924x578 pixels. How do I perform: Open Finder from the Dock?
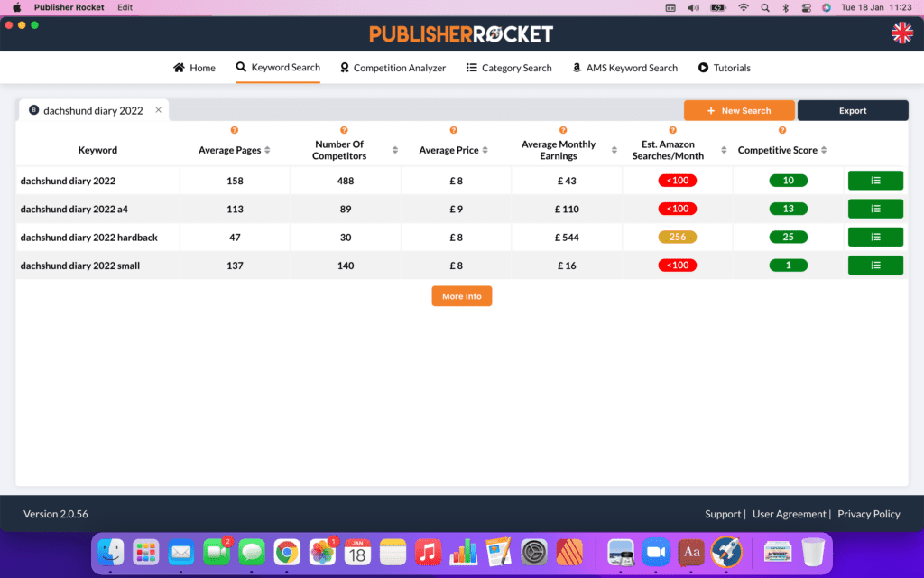[x=111, y=553]
